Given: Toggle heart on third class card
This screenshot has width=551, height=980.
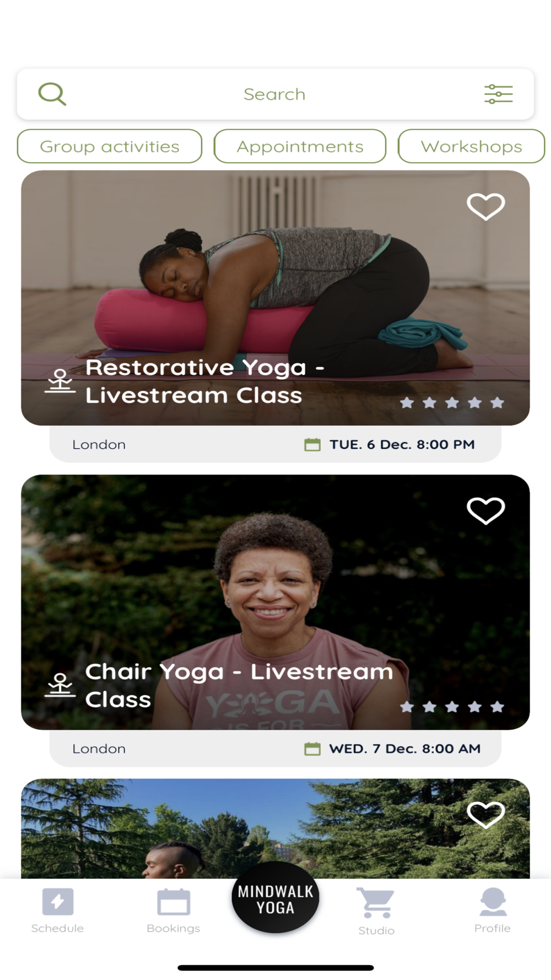Looking at the screenshot, I should [x=485, y=815].
